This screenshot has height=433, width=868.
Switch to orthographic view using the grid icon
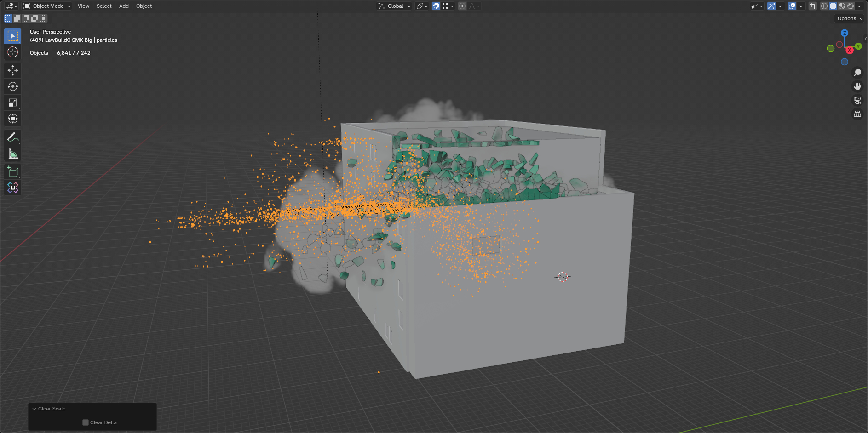pyautogui.click(x=857, y=114)
